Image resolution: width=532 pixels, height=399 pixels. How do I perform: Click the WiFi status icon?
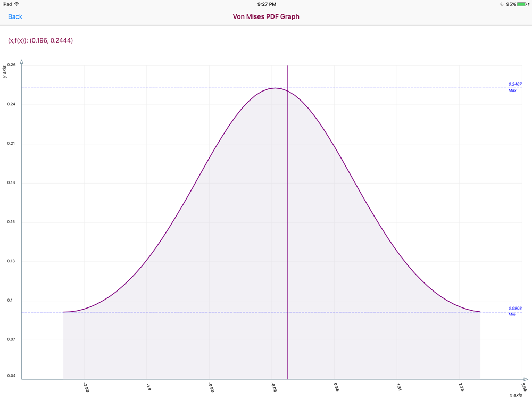[x=16, y=4]
